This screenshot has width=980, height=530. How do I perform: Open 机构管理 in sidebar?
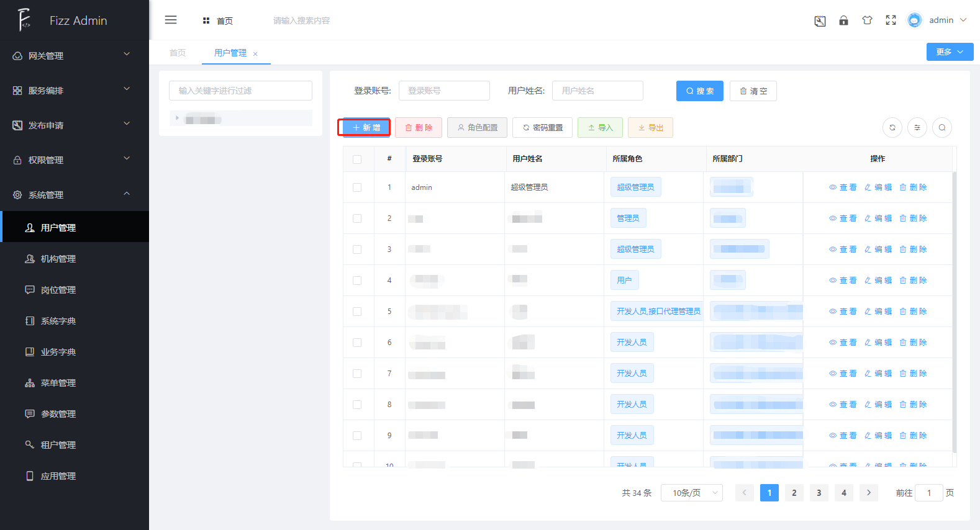point(75,259)
